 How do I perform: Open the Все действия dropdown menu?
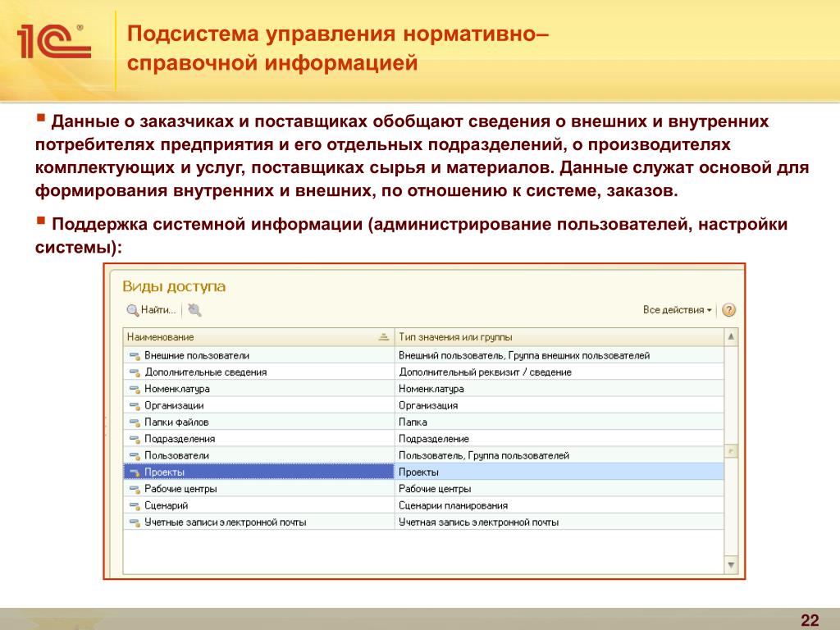tap(677, 310)
